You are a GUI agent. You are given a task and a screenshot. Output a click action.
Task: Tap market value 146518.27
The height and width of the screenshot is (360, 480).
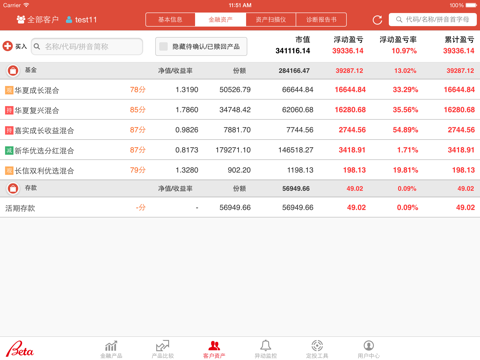point(296,150)
